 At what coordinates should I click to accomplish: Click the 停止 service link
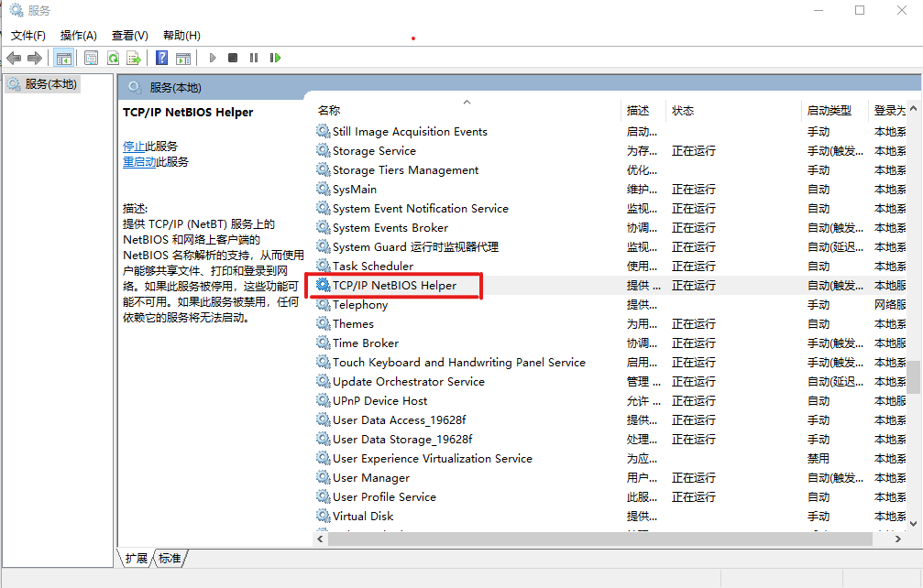coord(134,147)
